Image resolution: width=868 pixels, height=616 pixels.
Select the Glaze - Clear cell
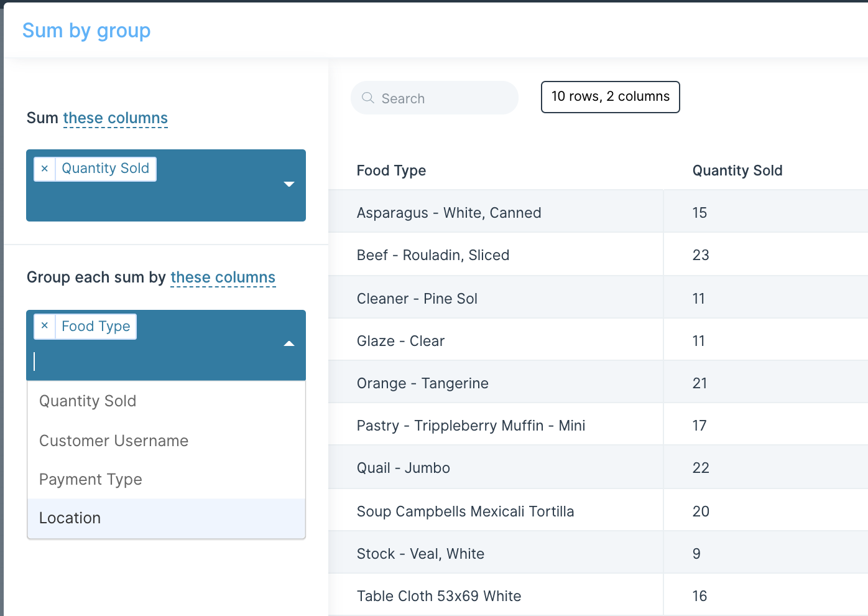click(496, 340)
